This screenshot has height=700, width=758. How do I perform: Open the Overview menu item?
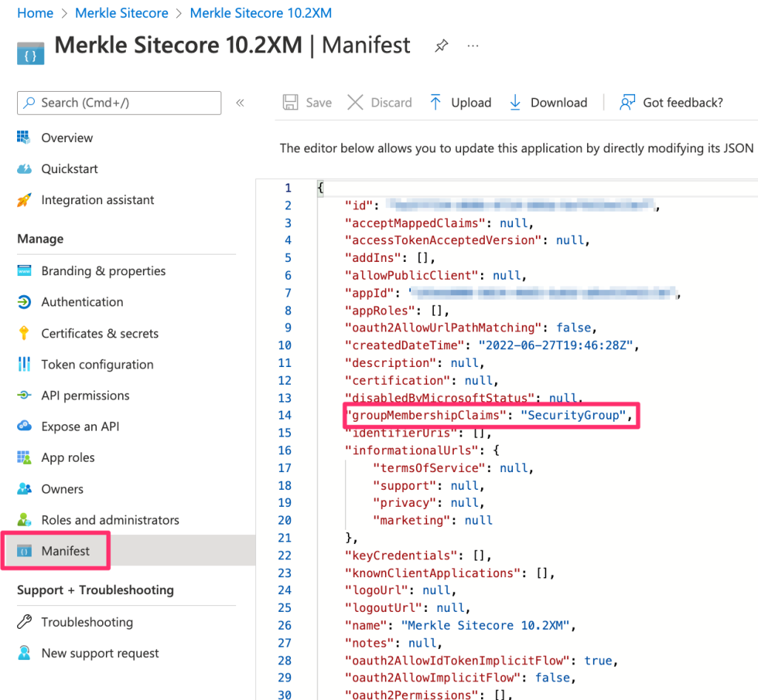(x=67, y=138)
